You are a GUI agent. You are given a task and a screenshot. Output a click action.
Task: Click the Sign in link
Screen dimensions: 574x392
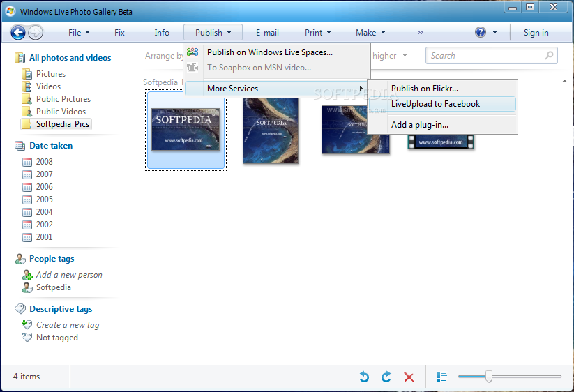(x=536, y=33)
